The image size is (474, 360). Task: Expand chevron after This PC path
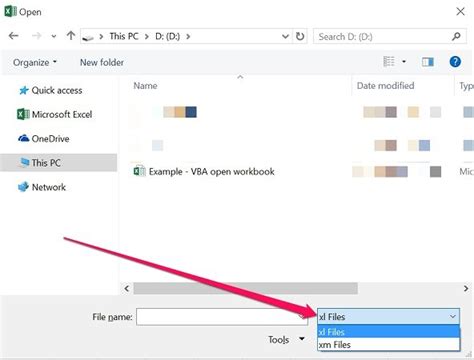point(147,36)
